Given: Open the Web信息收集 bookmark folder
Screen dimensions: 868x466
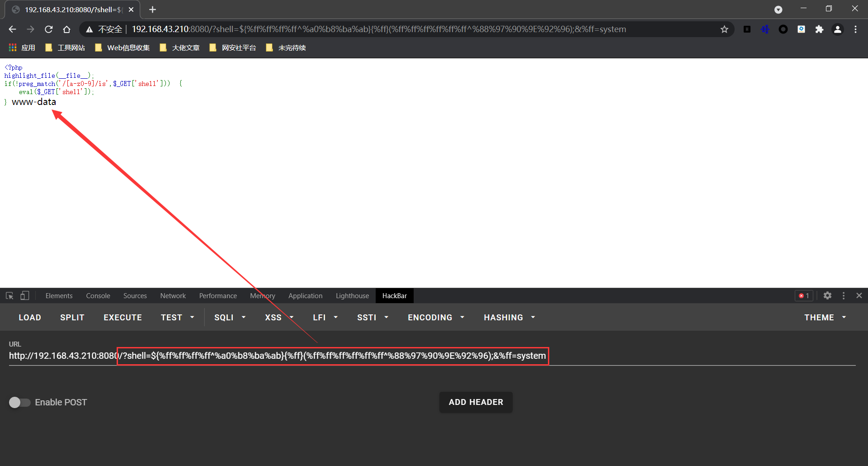Looking at the screenshot, I should click(123, 48).
